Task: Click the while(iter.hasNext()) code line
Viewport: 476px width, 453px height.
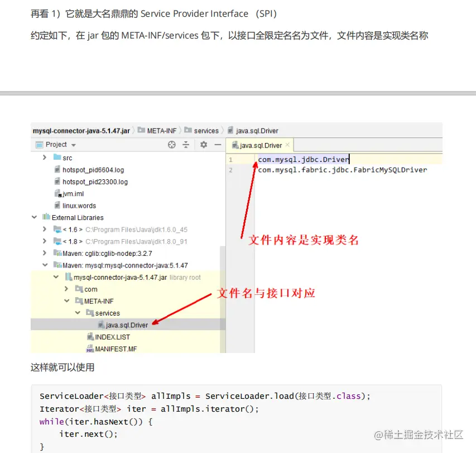Action: pyautogui.click(x=96, y=422)
